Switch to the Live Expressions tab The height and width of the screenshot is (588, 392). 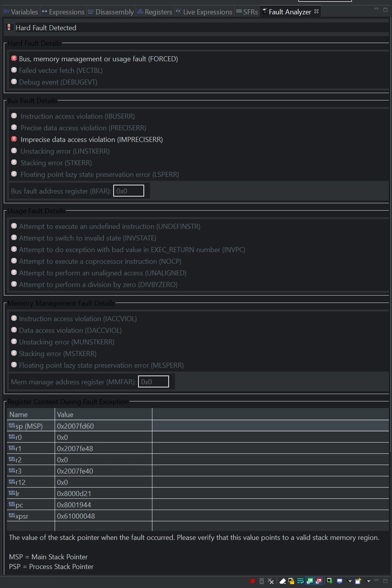pyautogui.click(x=204, y=12)
